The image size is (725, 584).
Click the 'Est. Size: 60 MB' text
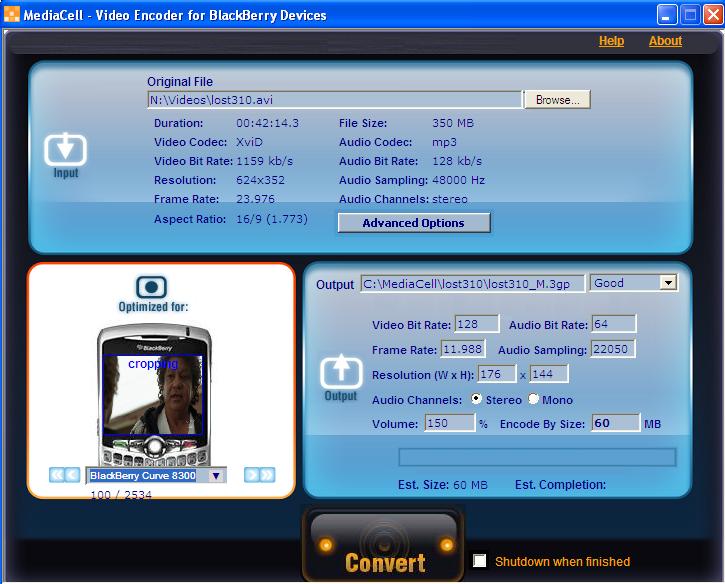(442, 485)
